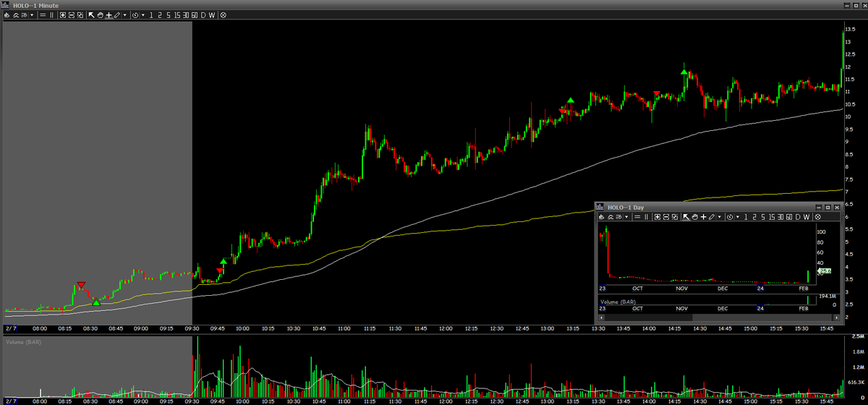Set 15-minute interval in 1 Minute chart toolbar
Screen dimensions: 868x405
[177, 14]
